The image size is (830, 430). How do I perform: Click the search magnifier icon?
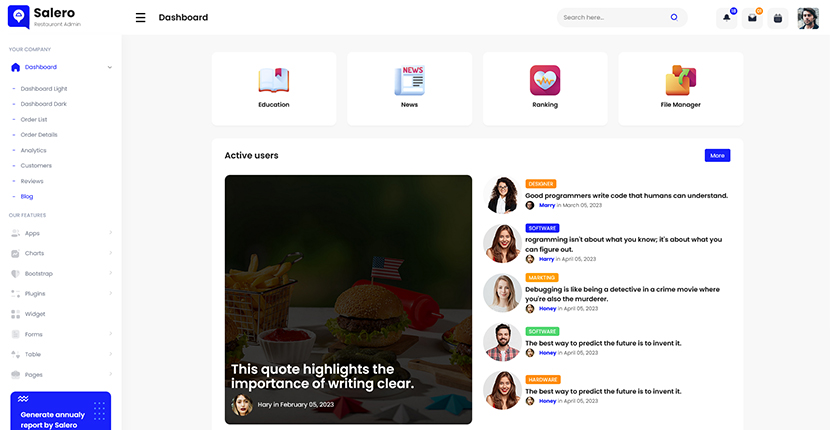pos(674,17)
